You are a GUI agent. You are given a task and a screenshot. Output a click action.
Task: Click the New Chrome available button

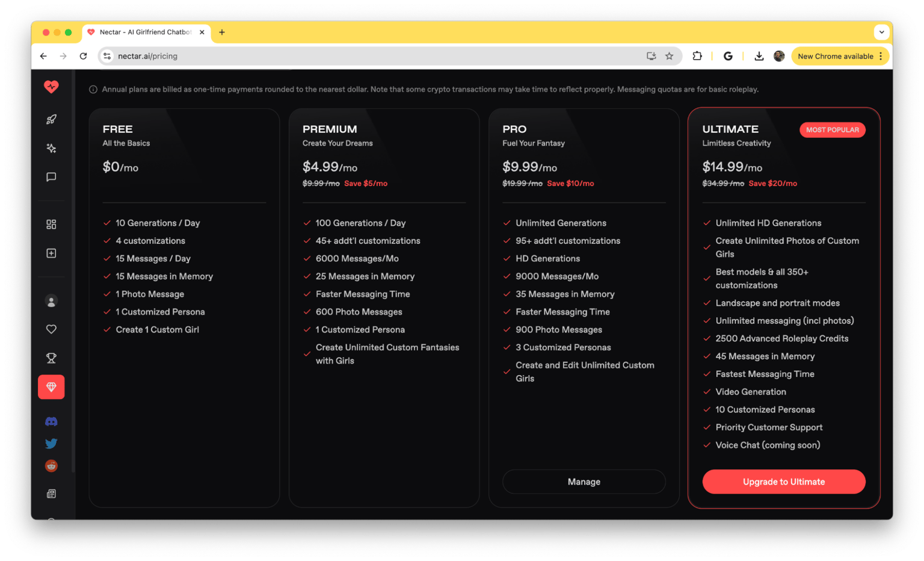pos(840,56)
